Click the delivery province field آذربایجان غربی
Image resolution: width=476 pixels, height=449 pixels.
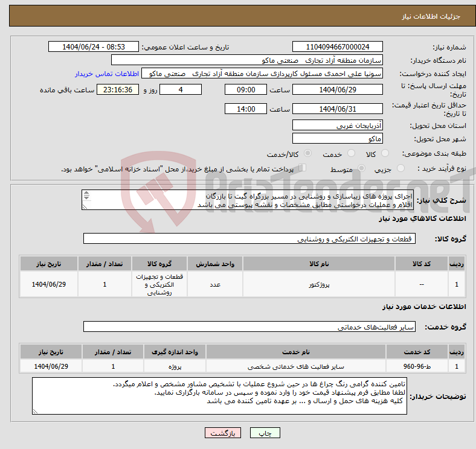click(x=337, y=125)
